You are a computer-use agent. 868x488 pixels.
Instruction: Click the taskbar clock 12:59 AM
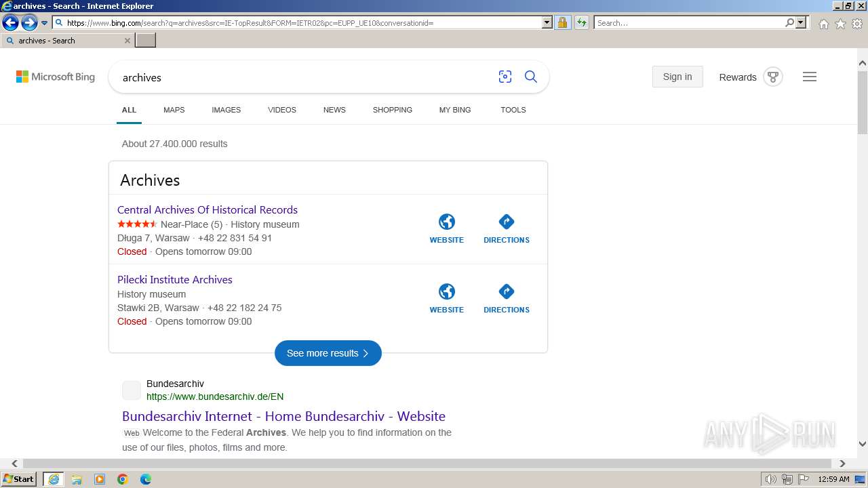[833, 479]
